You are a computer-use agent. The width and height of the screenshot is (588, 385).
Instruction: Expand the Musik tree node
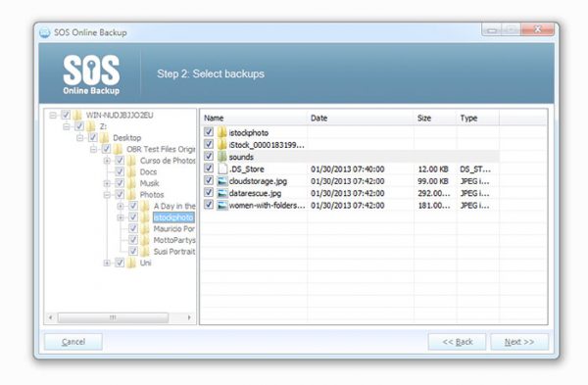pos(107,183)
